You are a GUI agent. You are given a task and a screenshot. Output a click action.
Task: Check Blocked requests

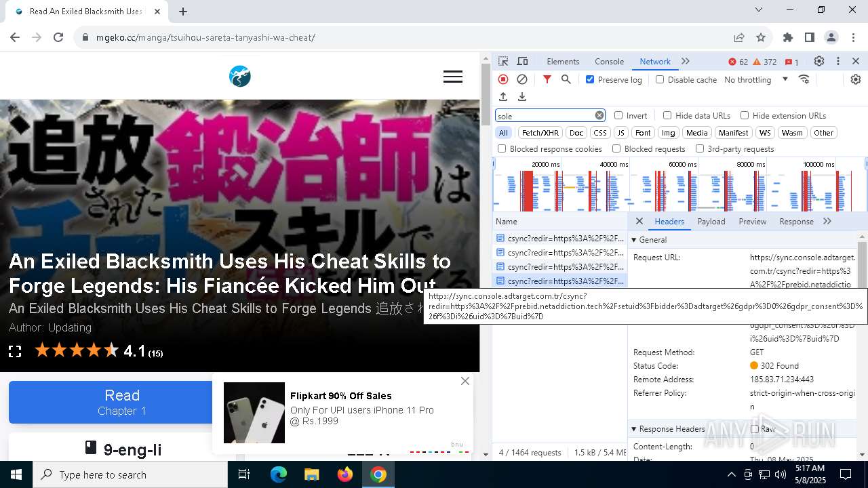point(616,148)
